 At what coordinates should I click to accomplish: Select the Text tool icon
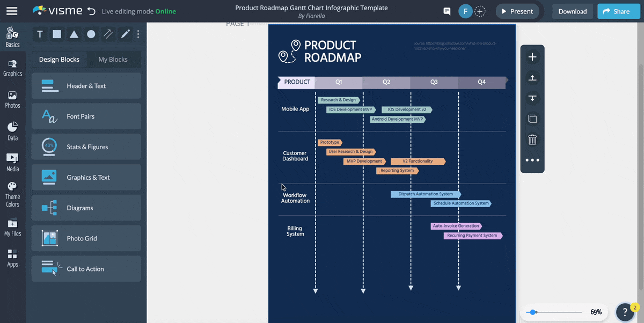[40, 34]
